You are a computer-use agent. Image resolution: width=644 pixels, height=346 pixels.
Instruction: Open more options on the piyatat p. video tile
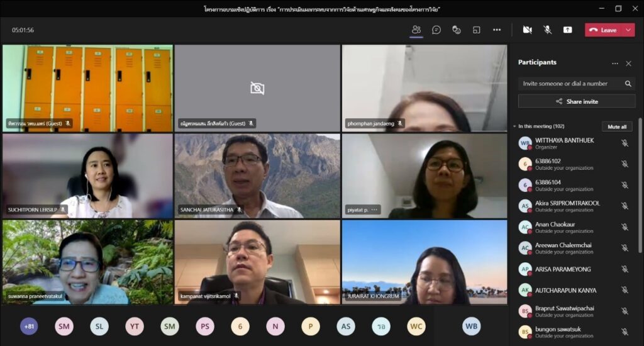pyautogui.click(x=374, y=209)
